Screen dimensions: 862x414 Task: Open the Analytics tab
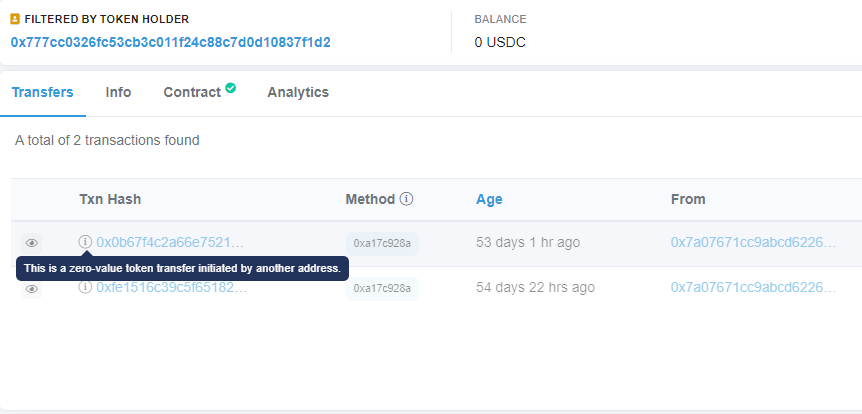(298, 92)
